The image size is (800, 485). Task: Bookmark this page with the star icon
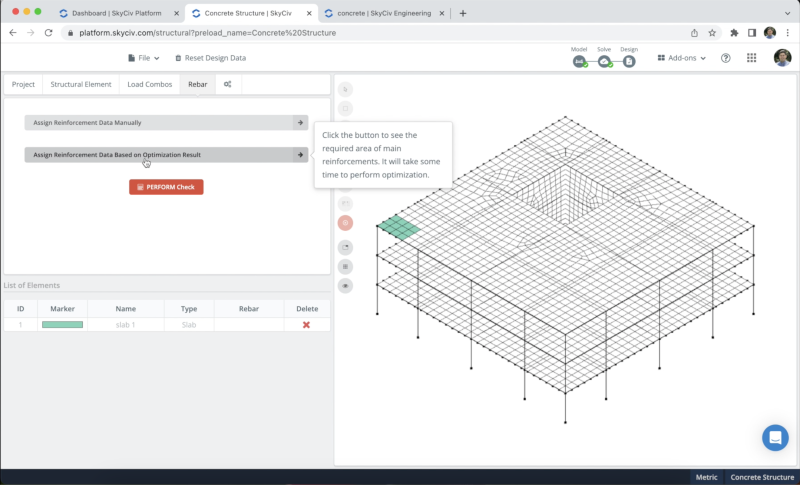click(x=712, y=33)
